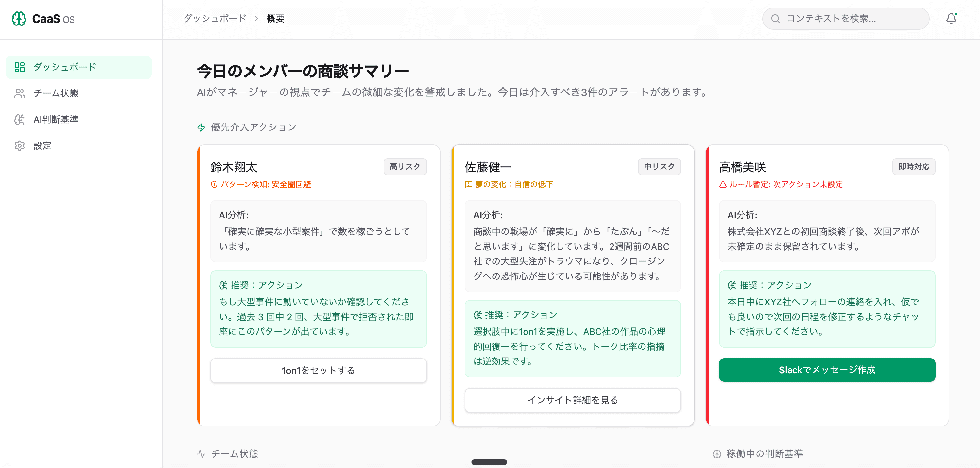
Task: Select the 即時対応 badge on 高橋美咲
Action: [914, 167]
